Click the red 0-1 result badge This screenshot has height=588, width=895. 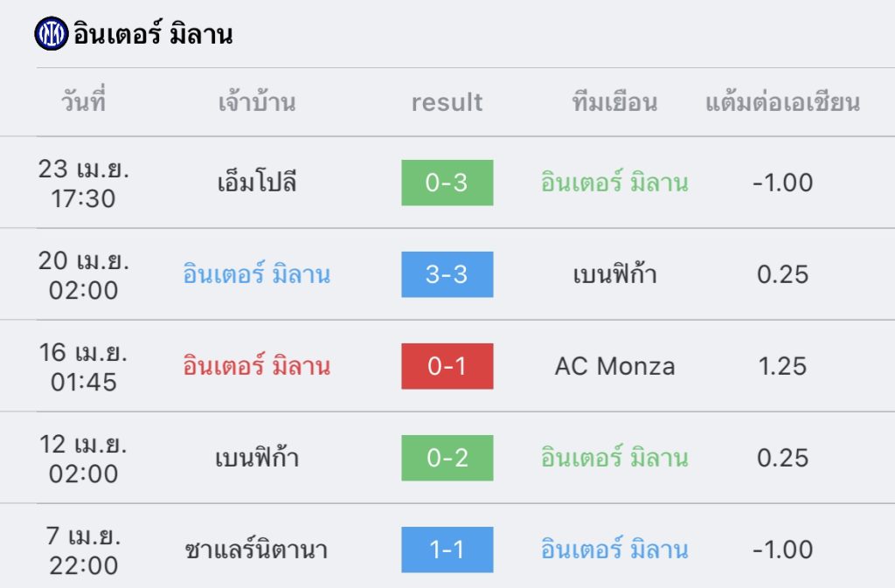(x=447, y=366)
